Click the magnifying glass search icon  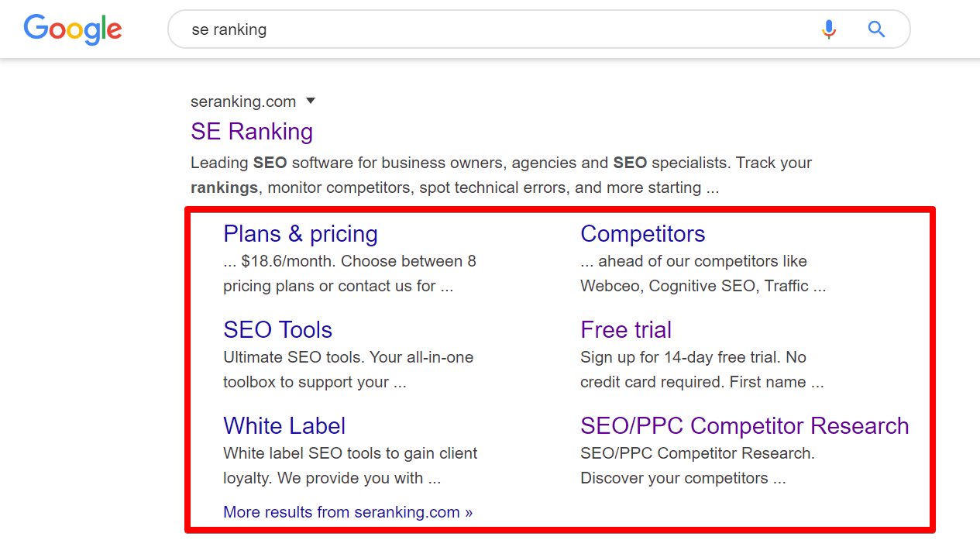[876, 29]
